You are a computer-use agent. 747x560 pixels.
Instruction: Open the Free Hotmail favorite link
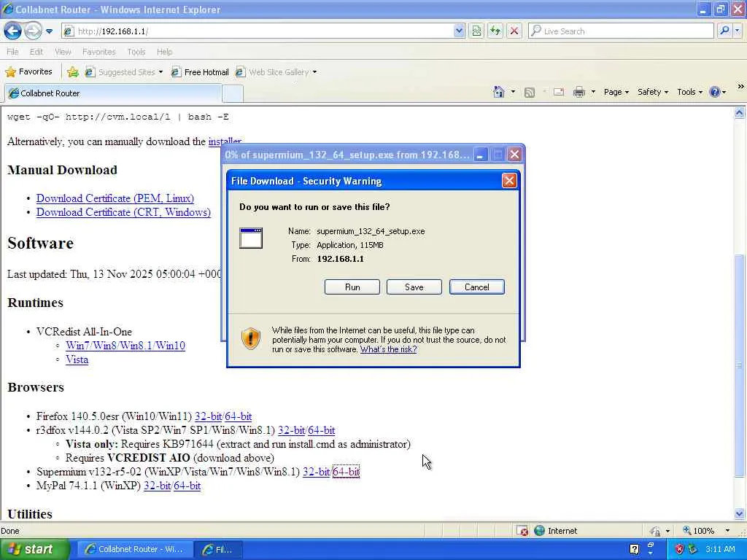click(200, 72)
